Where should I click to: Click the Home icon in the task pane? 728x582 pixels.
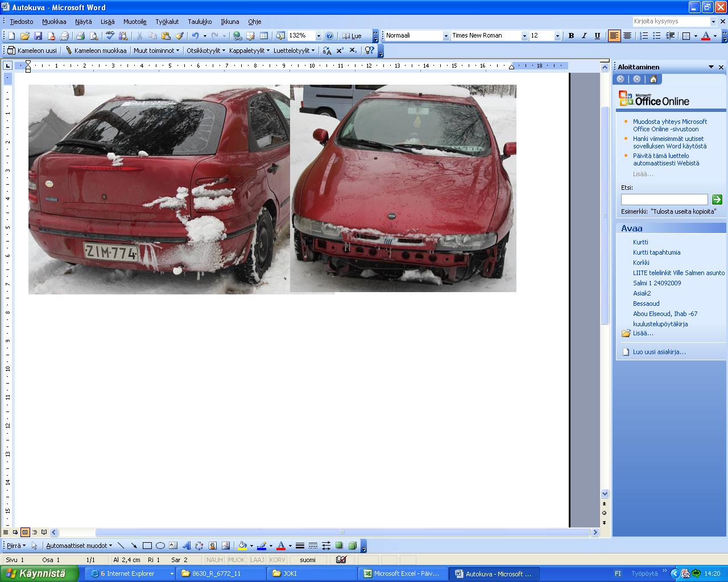[x=653, y=80]
